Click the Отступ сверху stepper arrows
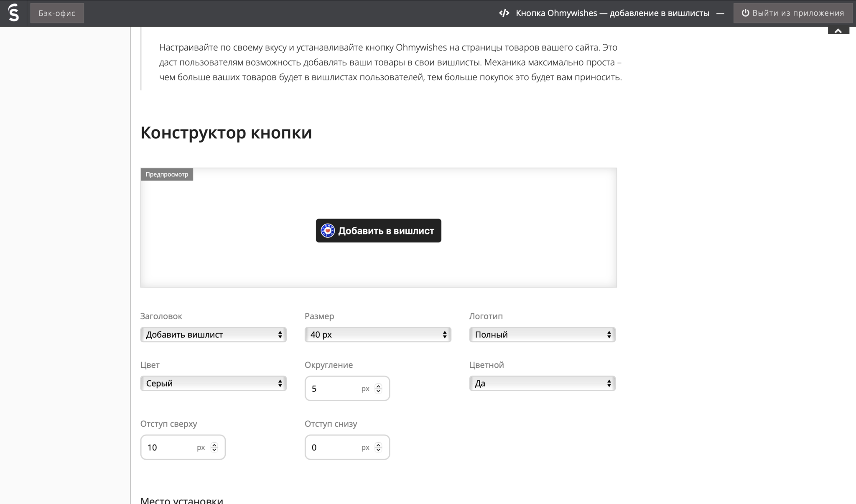This screenshot has width=856, height=504. point(214,448)
